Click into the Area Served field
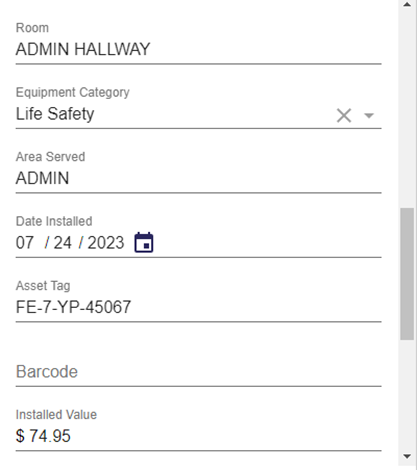Viewport: 417px width, 470px height. click(x=198, y=178)
